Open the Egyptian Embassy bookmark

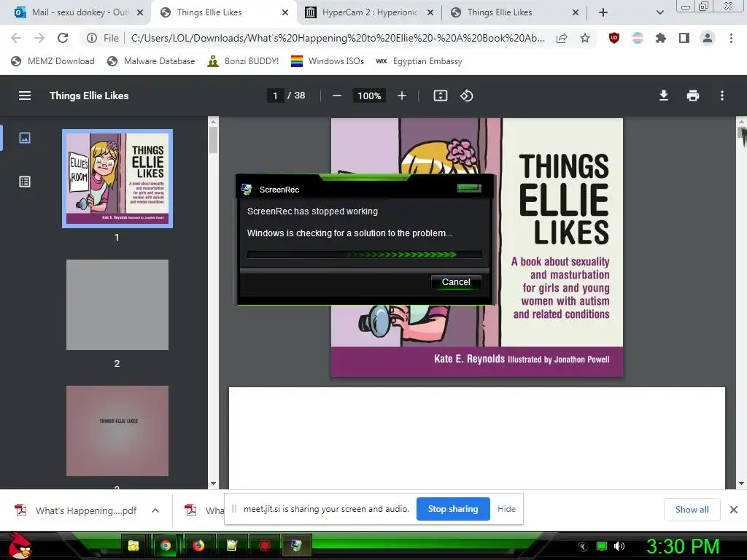[419, 61]
